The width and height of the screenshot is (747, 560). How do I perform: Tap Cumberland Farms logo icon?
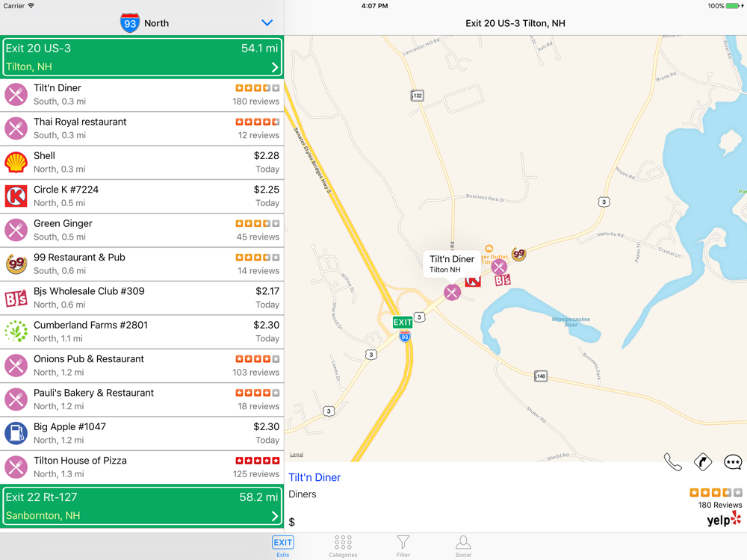click(x=16, y=332)
